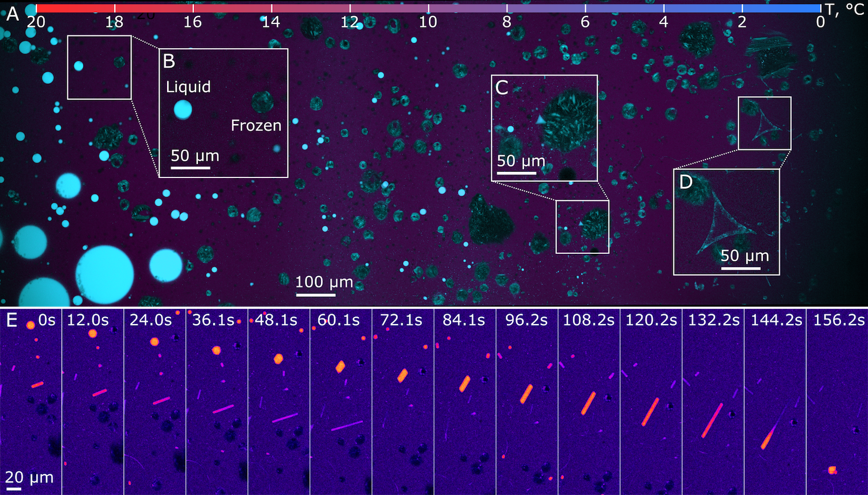Click the "84.1s" timestamp
The width and height of the screenshot is (868, 495).
tap(464, 320)
